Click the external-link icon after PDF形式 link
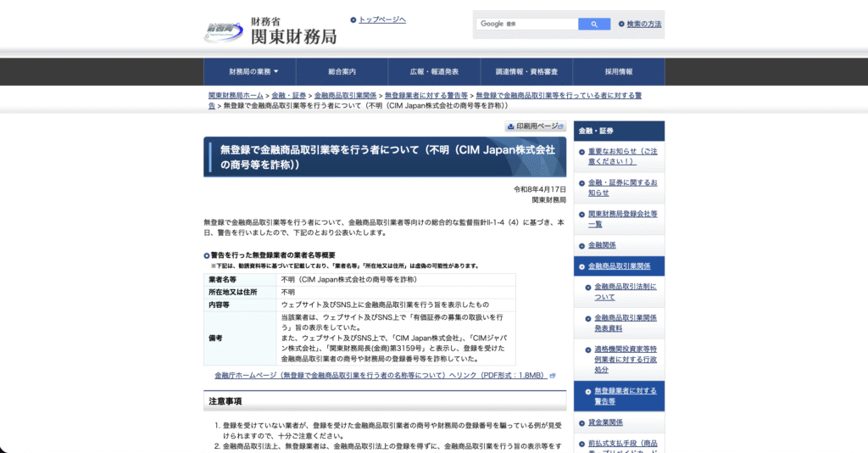The height and width of the screenshot is (453, 868). (552, 376)
